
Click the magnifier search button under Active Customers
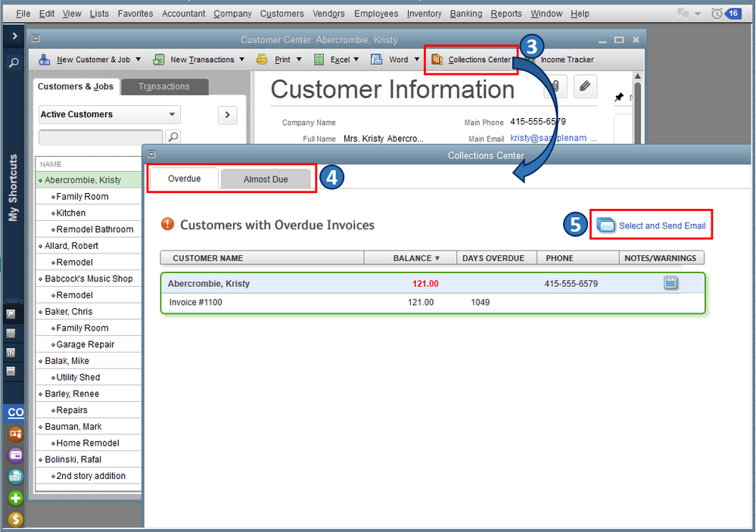(173, 136)
